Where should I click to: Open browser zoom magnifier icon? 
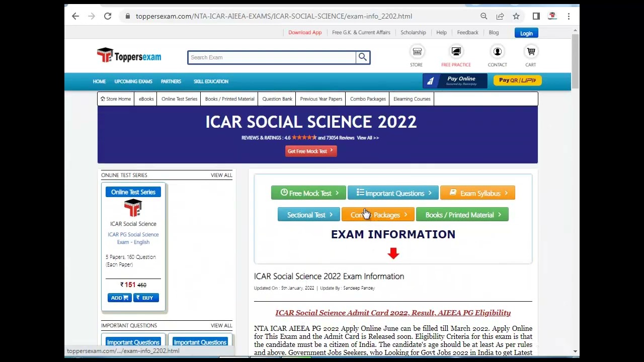(484, 16)
